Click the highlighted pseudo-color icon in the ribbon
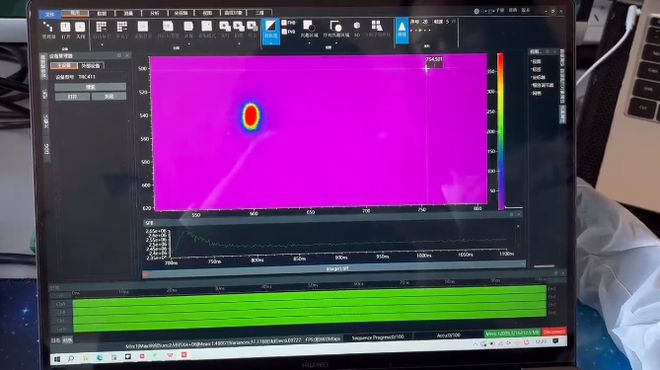660x370 pixels. pos(271,30)
